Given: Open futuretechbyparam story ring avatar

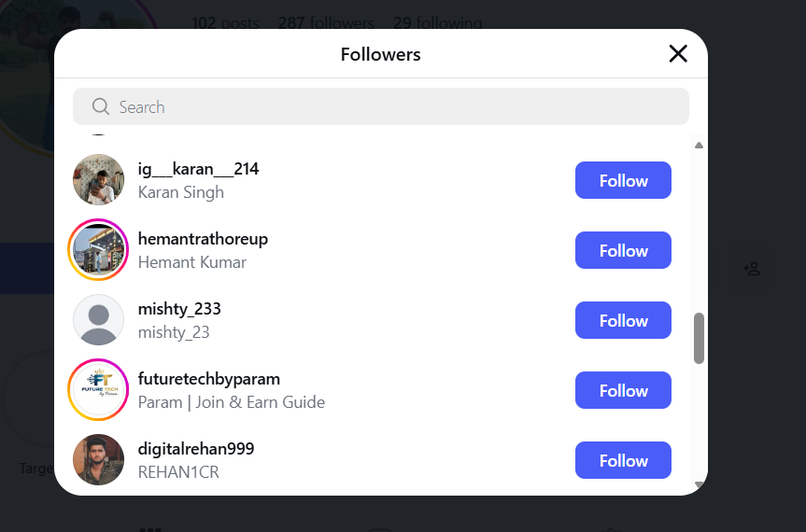Looking at the screenshot, I should [98, 390].
